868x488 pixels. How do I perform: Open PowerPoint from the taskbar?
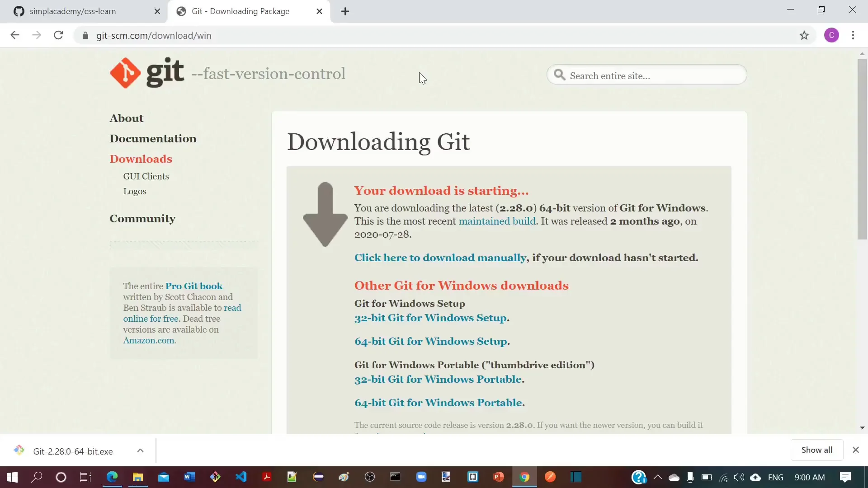[498, 477]
